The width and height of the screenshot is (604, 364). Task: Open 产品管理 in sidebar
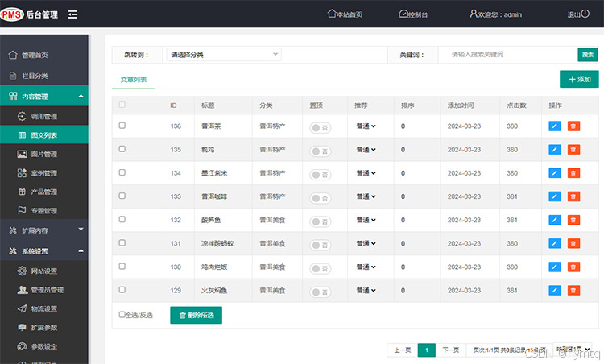[44, 192]
